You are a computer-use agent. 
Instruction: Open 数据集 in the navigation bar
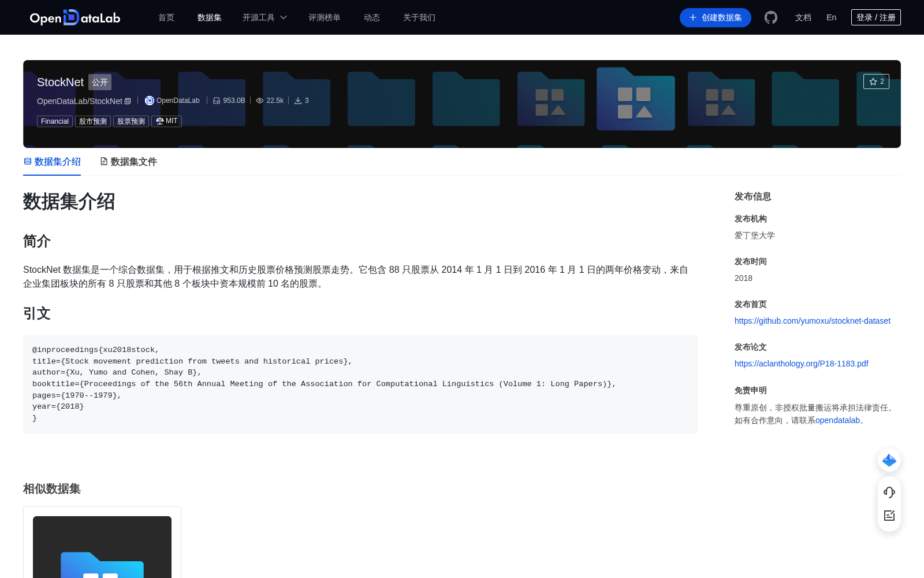(x=210, y=17)
